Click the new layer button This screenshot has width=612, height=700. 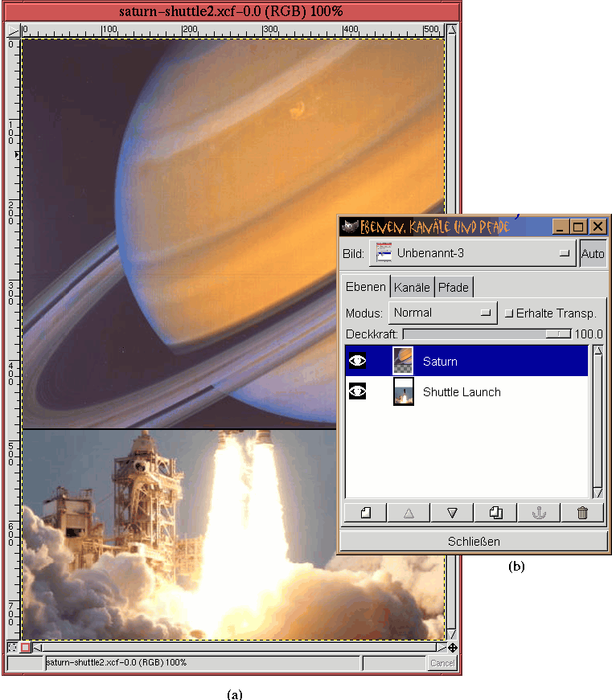[365, 513]
